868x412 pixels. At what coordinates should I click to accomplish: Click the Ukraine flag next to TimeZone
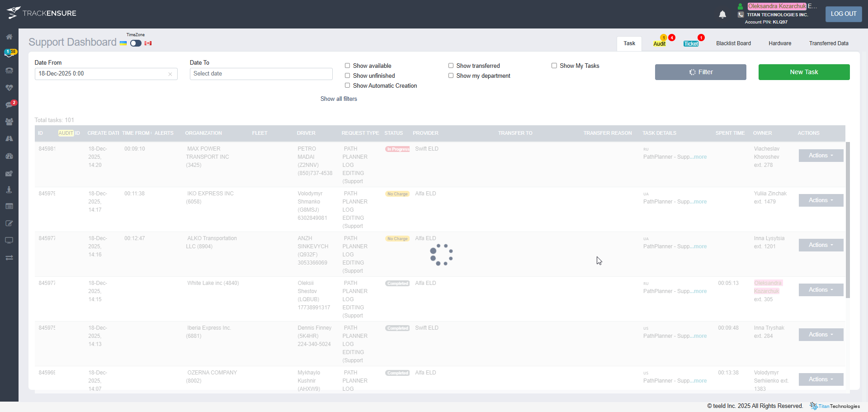123,43
